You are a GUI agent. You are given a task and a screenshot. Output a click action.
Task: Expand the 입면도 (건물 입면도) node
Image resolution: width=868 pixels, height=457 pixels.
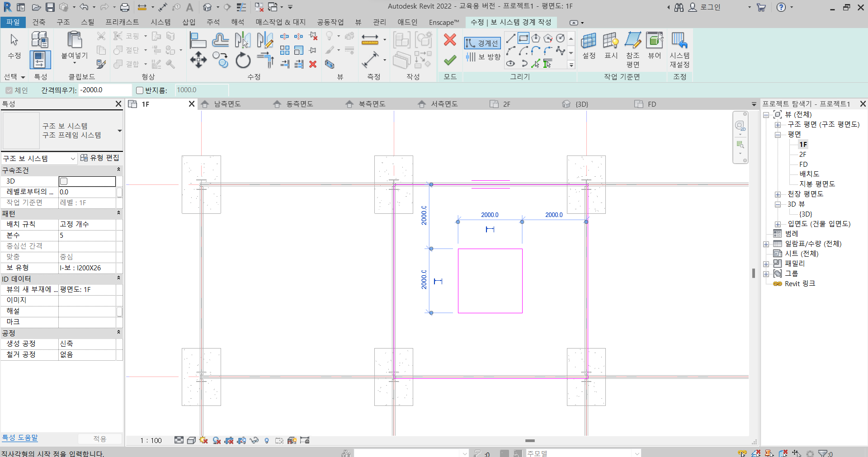[x=778, y=224]
